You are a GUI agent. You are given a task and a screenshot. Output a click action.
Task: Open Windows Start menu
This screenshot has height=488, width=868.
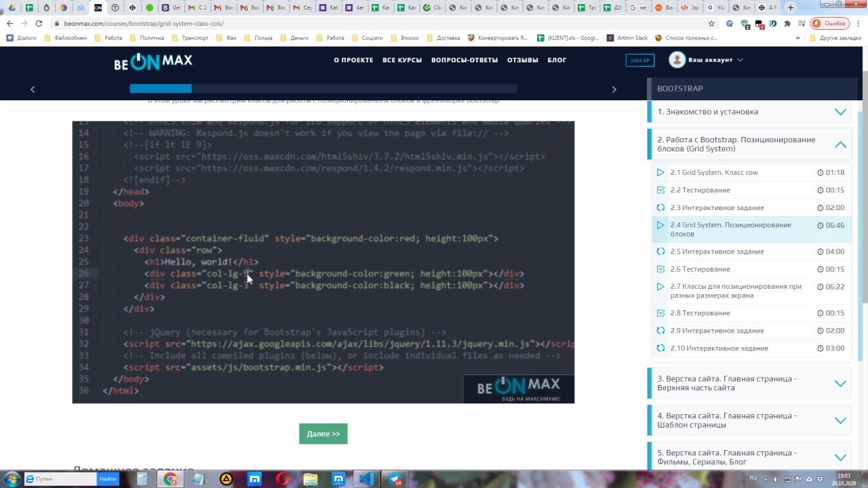pos(12,479)
